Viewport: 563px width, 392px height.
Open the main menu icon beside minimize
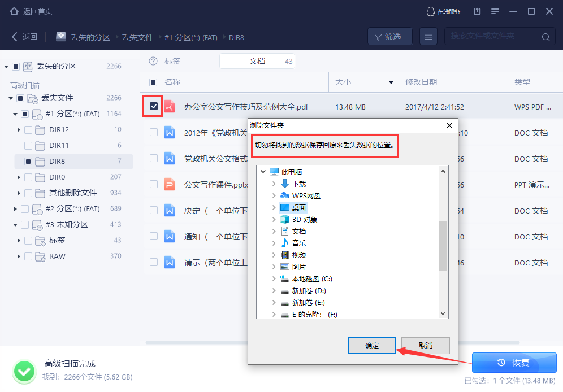tap(495, 11)
